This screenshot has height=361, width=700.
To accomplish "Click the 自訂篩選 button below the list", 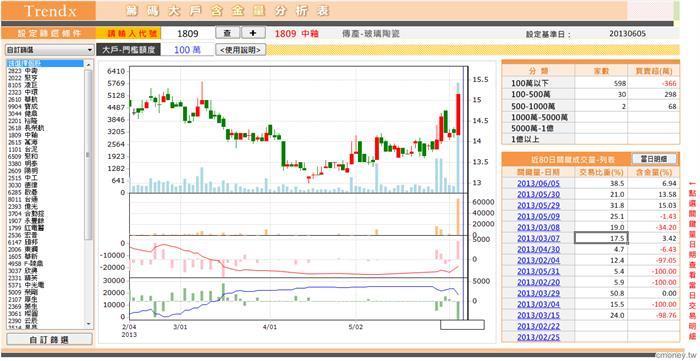I will pos(49,340).
